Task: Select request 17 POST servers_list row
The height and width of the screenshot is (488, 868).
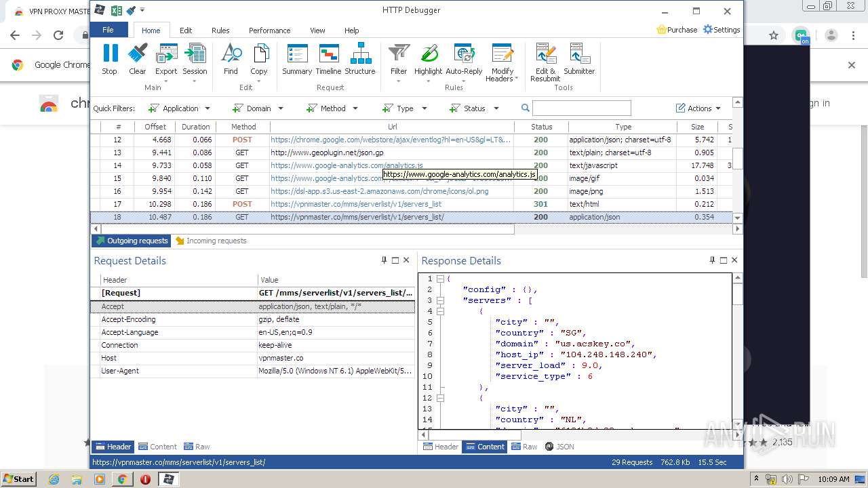Action: pos(412,204)
